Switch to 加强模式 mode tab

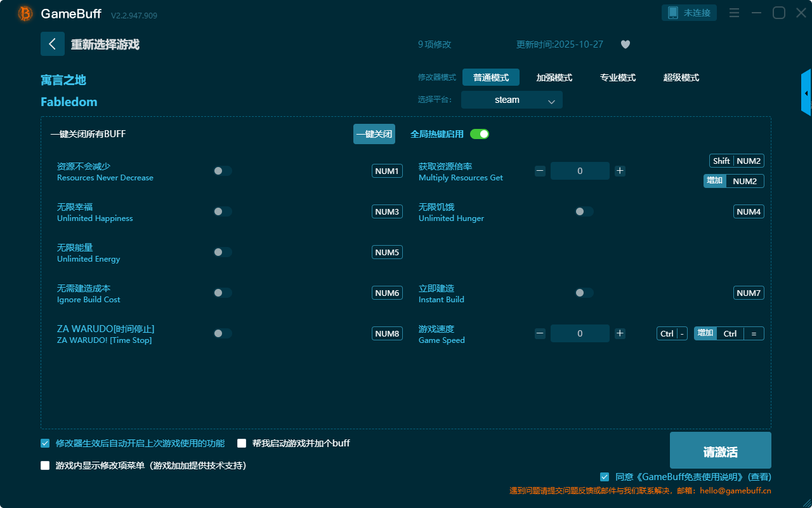point(554,77)
